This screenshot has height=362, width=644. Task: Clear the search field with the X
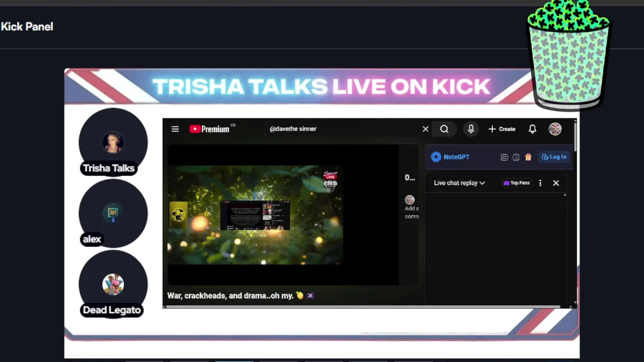pos(426,129)
